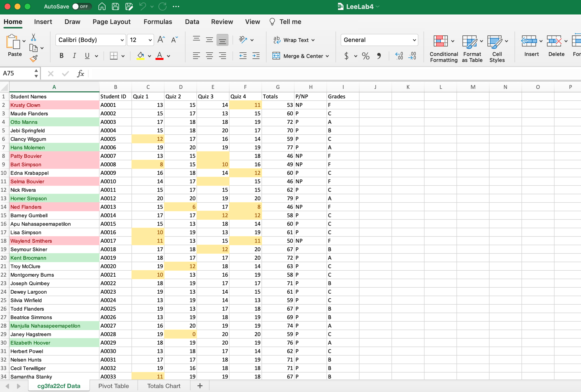This screenshot has width=581, height=392.
Task: Click the Select All corner triangle
Action: pyautogui.click(x=4, y=87)
